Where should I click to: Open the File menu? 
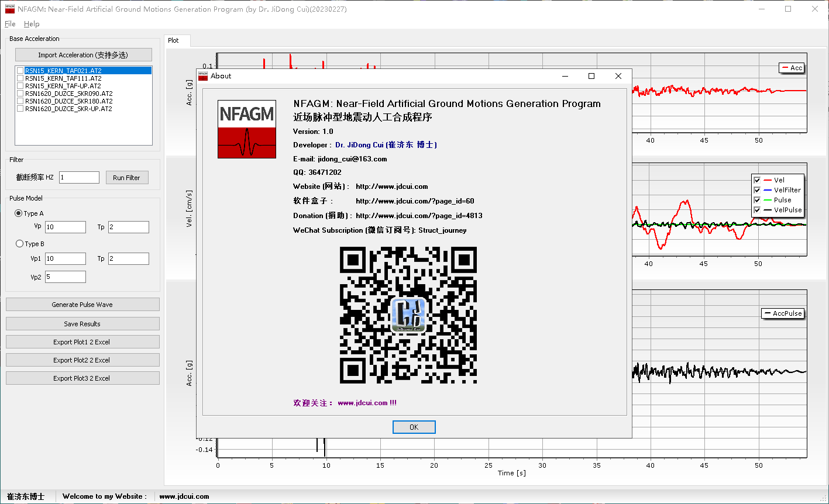pos(10,24)
